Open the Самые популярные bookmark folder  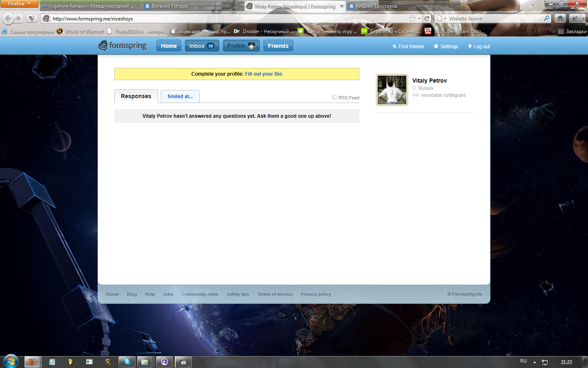(x=28, y=31)
